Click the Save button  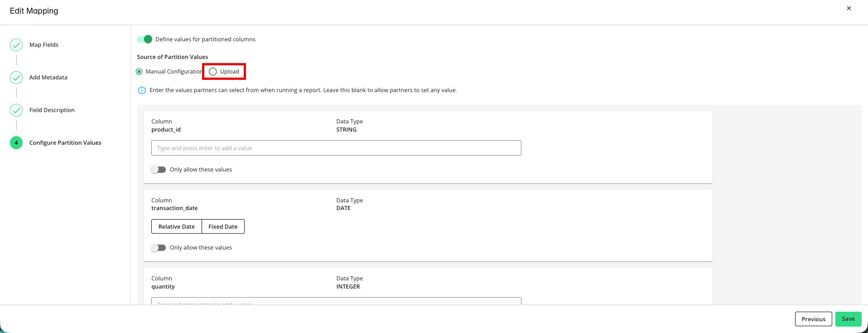pos(849,319)
